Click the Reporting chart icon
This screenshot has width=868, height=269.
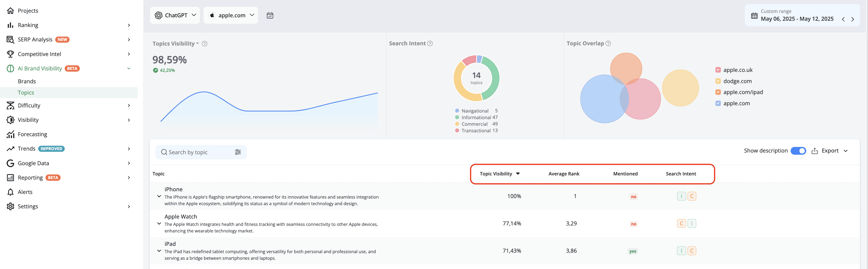coord(10,178)
